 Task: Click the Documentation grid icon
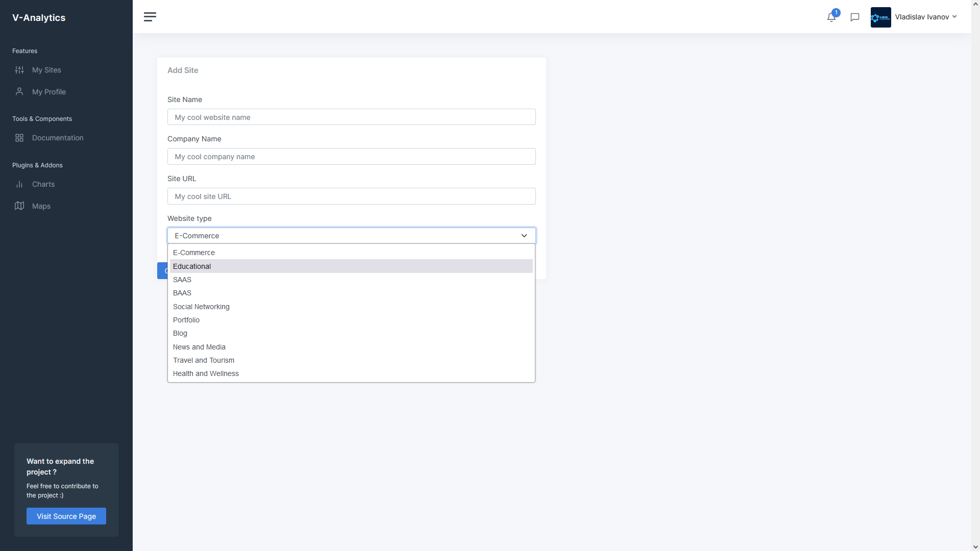[19, 138]
